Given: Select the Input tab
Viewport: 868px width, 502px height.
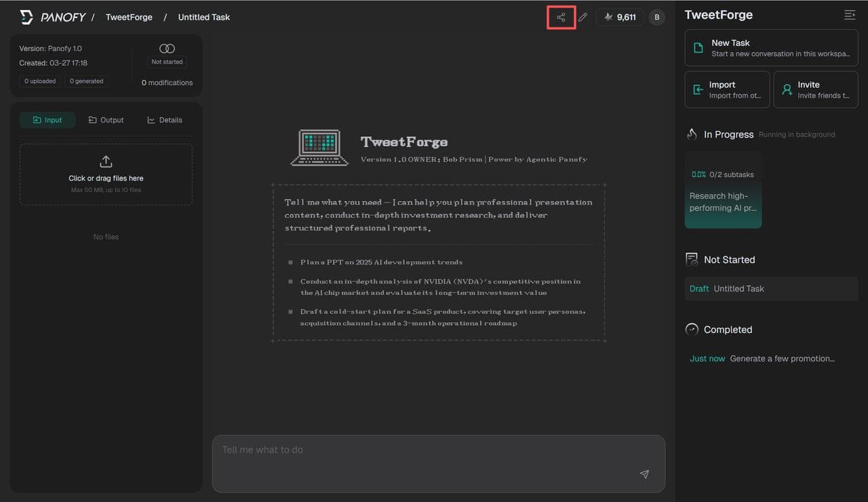Looking at the screenshot, I should pyautogui.click(x=47, y=119).
